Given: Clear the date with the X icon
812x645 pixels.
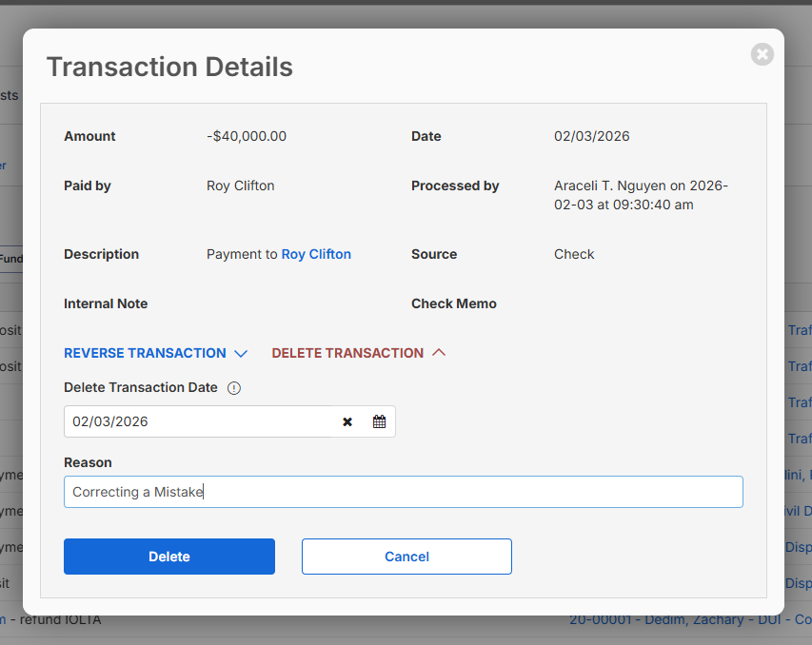Looking at the screenshot, I should pyautogui.click(x=347, y=421).
